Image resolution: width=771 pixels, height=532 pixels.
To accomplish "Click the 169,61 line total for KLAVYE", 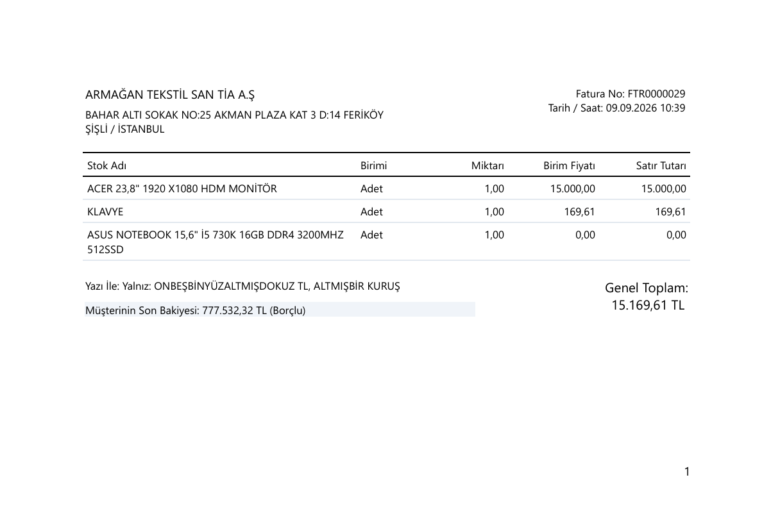I will [671, 212].
